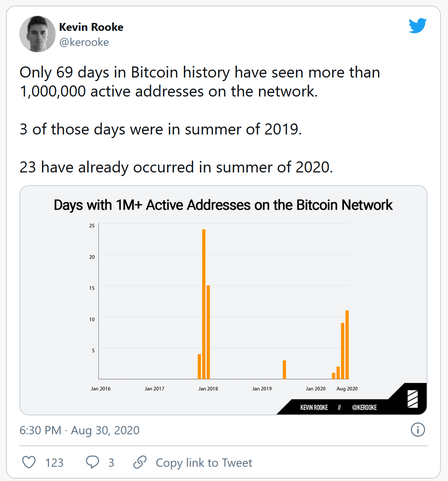Viewport: 448px width, 481px height.
Task: Click the tweet text about 69 days
Action: click(200, 82)
